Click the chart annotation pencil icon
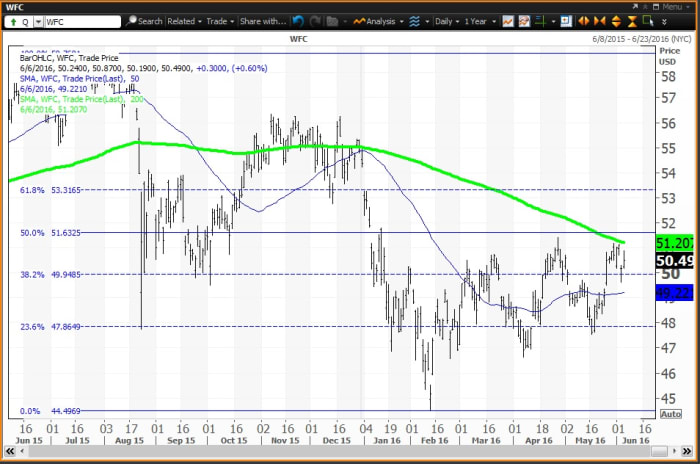The image size is (700, 464). tap(524, 21)
